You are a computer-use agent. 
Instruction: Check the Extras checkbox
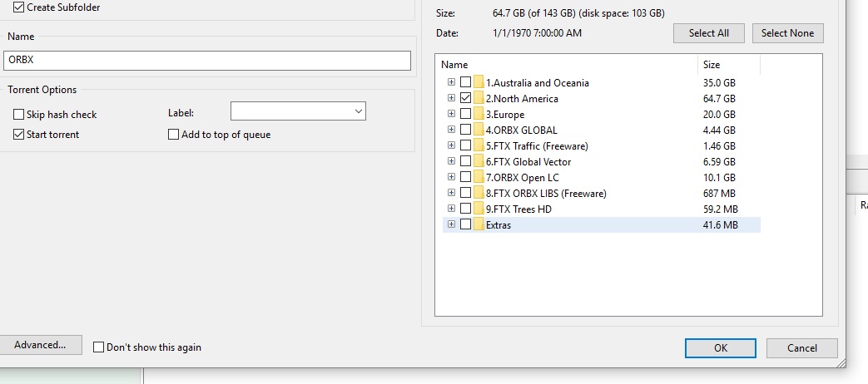(x=465, y=224)
